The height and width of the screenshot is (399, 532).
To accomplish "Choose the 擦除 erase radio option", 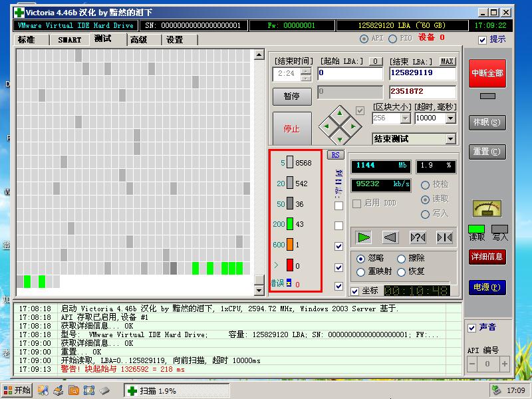I will pos(402,259).
